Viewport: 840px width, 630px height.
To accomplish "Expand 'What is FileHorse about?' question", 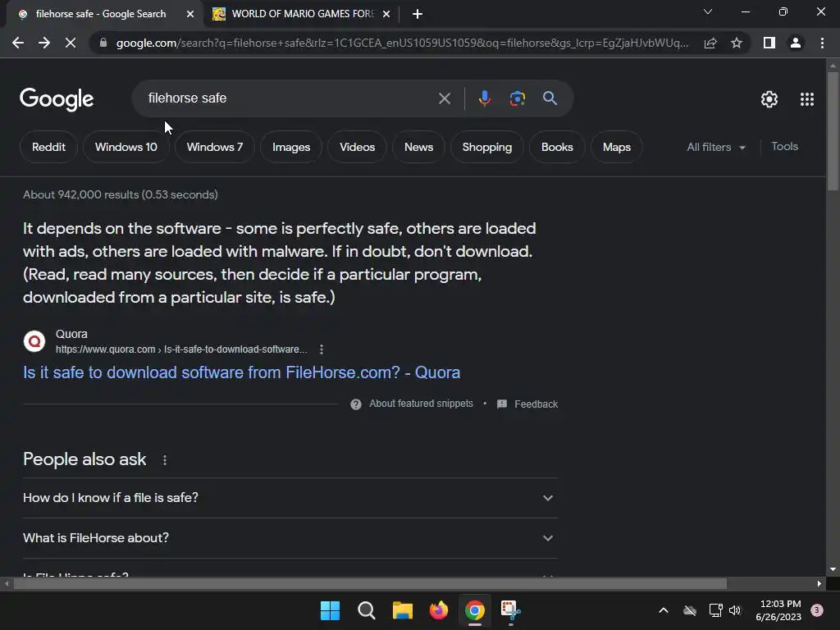I will click(x=290, y=538).
